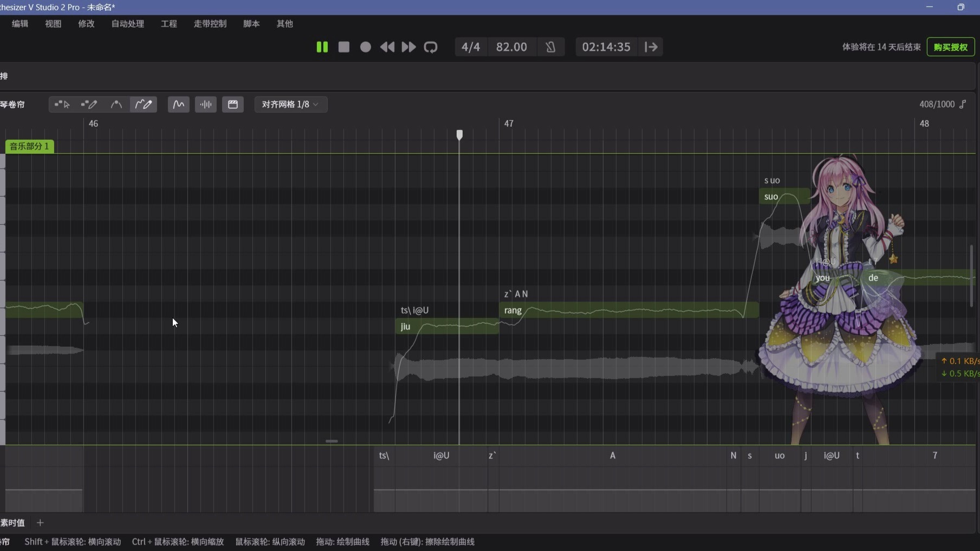Click measure 47 on the ruler

coord(509,124)
